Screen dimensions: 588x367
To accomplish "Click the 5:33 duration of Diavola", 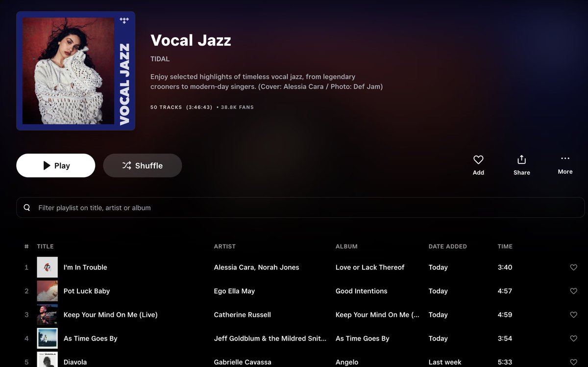I will [505, 362].
